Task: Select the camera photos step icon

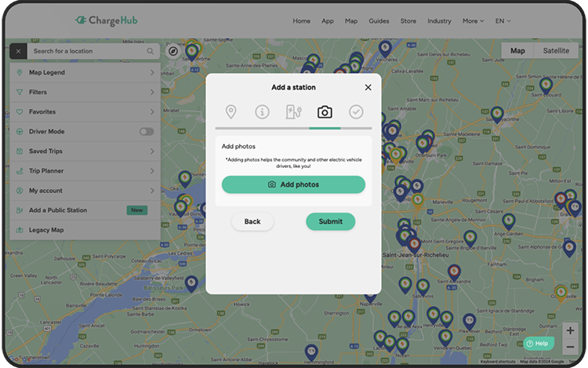Action: click(x=325, y=111)
